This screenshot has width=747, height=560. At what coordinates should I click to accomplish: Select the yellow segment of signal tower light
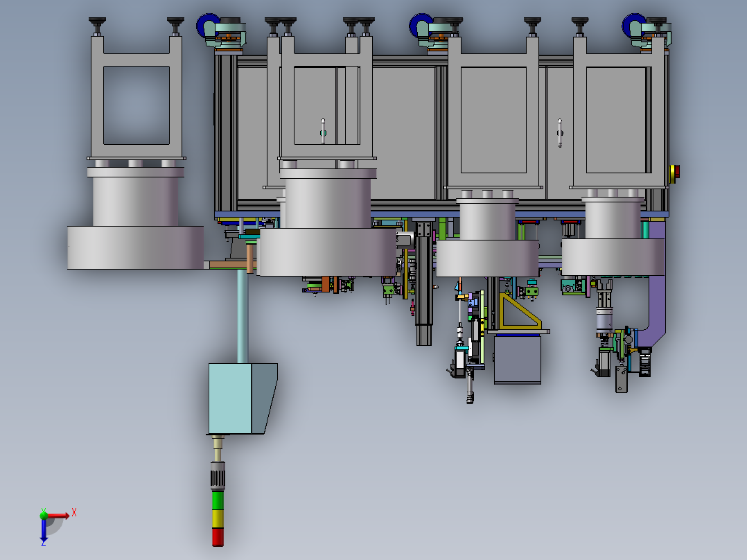218,518
